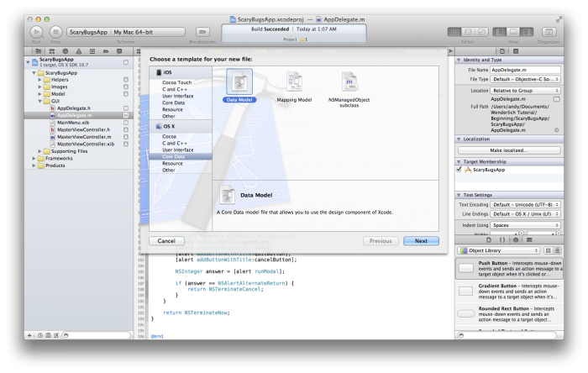The image size is (588, 373).
Task: Collapse the Identity and Type section
Action: pos(459,60)
